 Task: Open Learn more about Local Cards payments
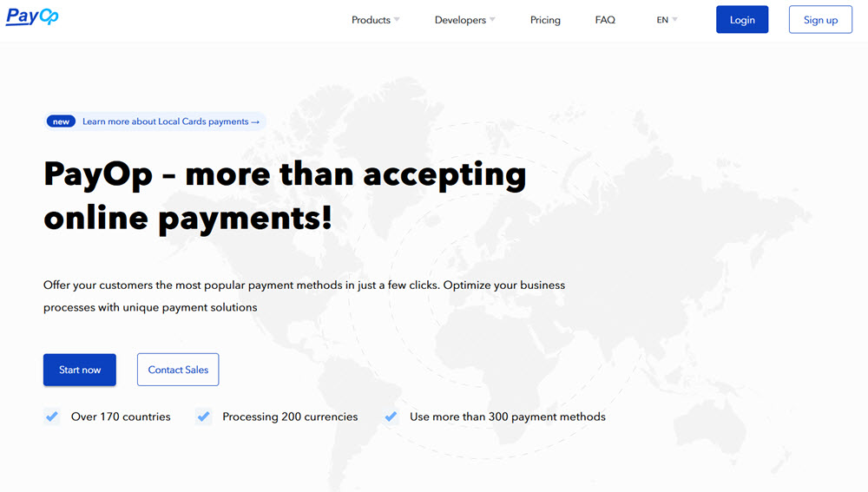[x=170, y=121]
